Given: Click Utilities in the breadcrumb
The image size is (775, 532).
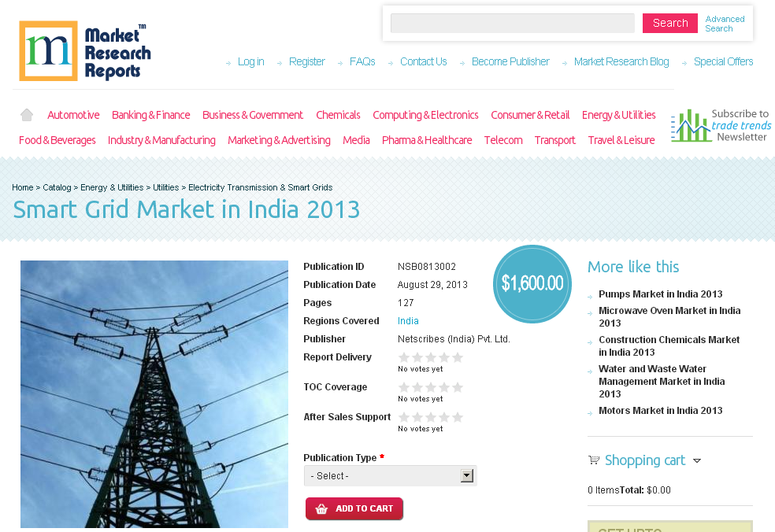Looking at the screenshot, I should coord(165,188).
